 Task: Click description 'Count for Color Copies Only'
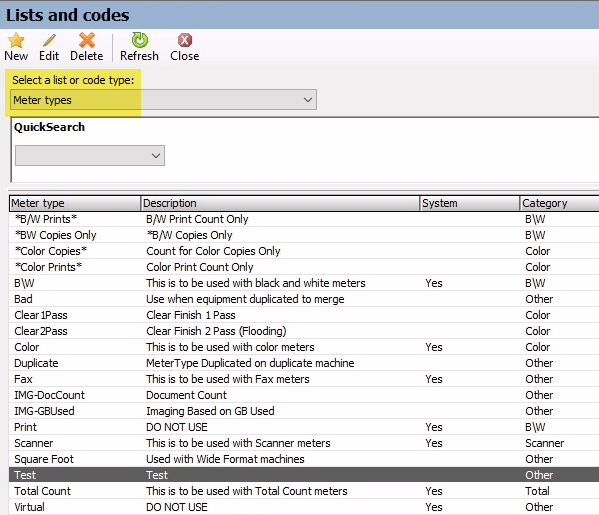[213, 251]
